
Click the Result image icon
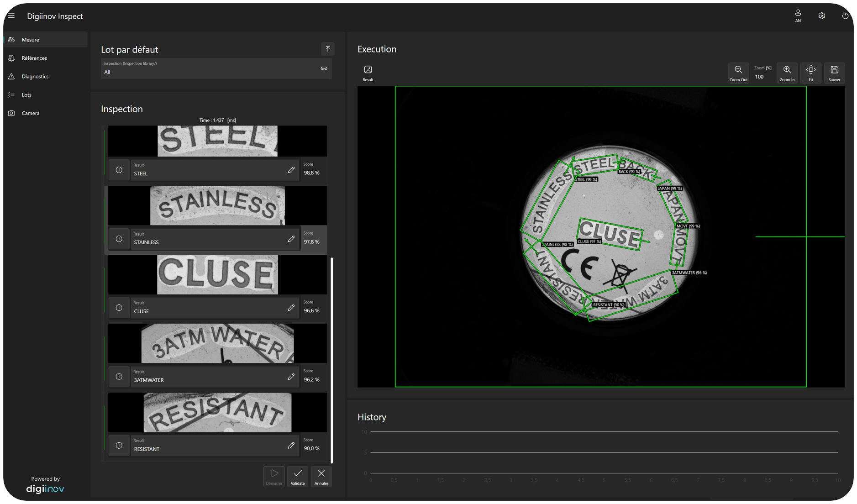tap(368, 70)
